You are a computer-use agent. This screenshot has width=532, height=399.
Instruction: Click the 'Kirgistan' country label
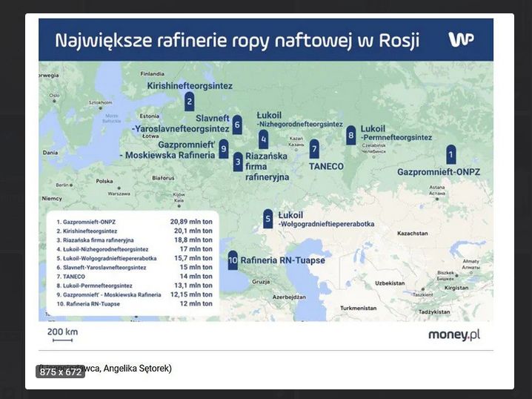point(456,288)
